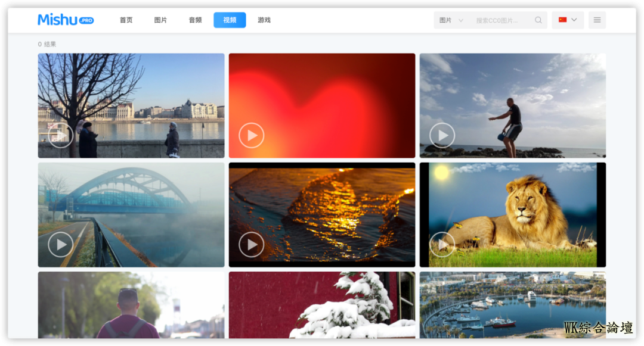Open the 首页 home tab

point(126,20)
